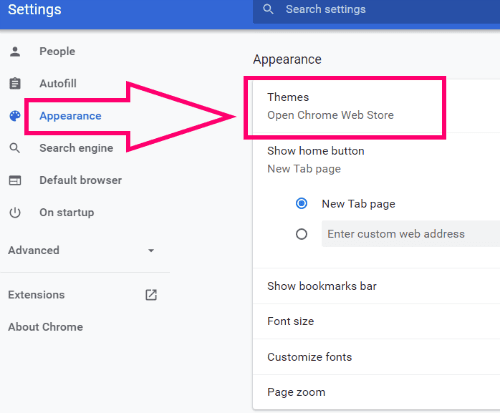The width and height of the screenshot is (500, 413).
Task: Click the Autofill clipboard icon
Action: (15, 83)
